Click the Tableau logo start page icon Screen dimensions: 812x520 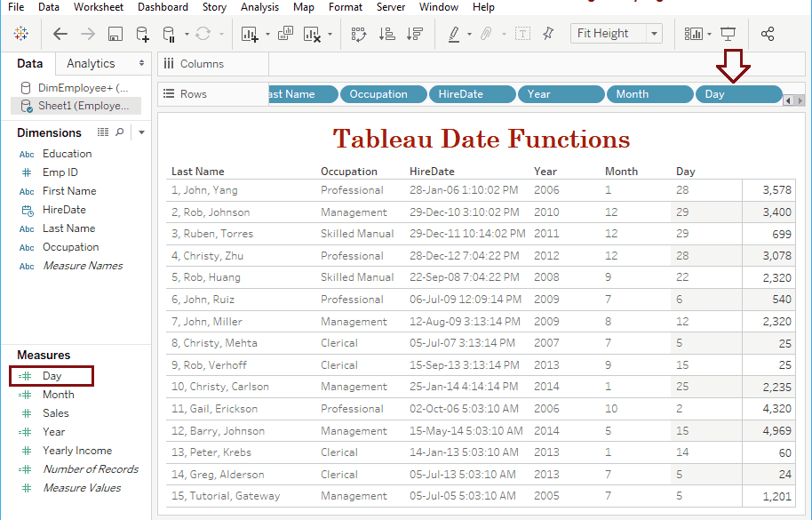20,34
